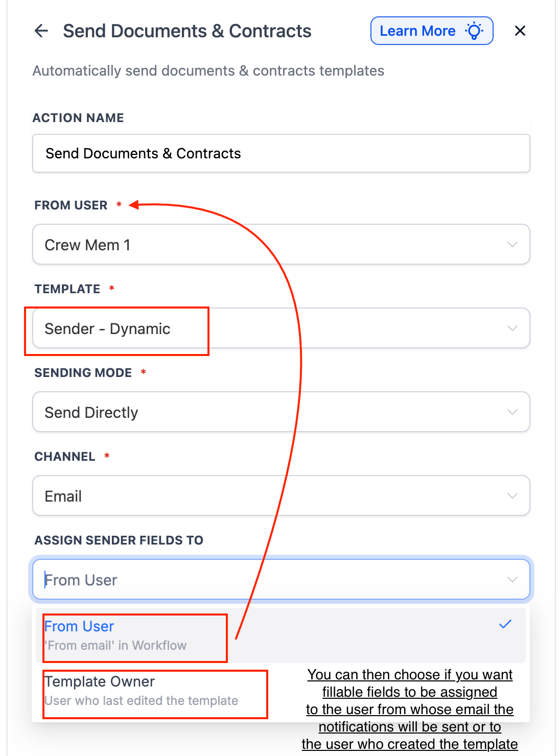The height and width of the screenshot is (756, 560).
Task: Open the Email channel dropdown
Action: pyautogui.click(x=281, y=495)
